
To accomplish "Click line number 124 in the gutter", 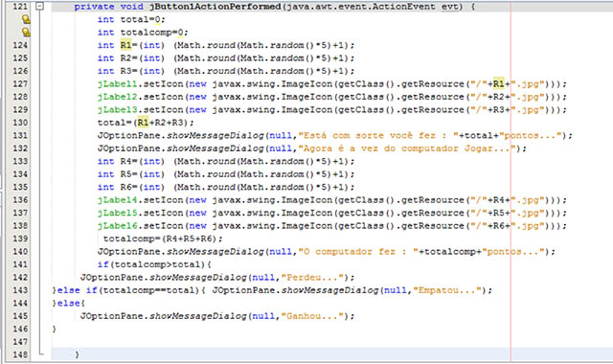I will pyautogui.click(x=19, y=45).
